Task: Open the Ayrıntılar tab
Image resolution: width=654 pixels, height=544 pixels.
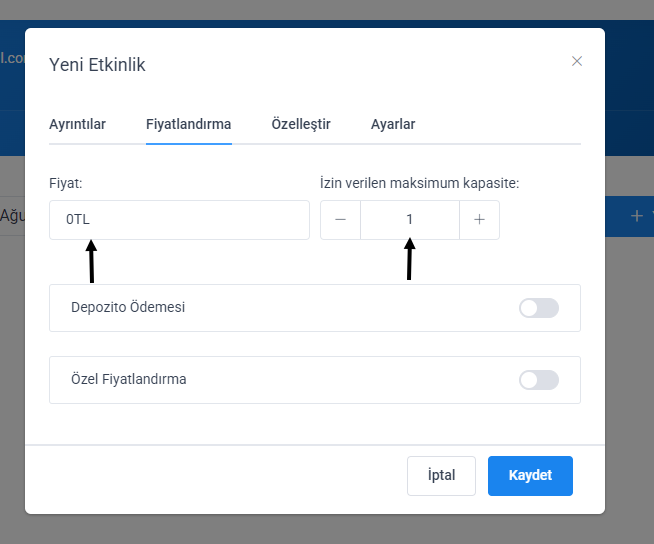Action: [x=77, y=125]
